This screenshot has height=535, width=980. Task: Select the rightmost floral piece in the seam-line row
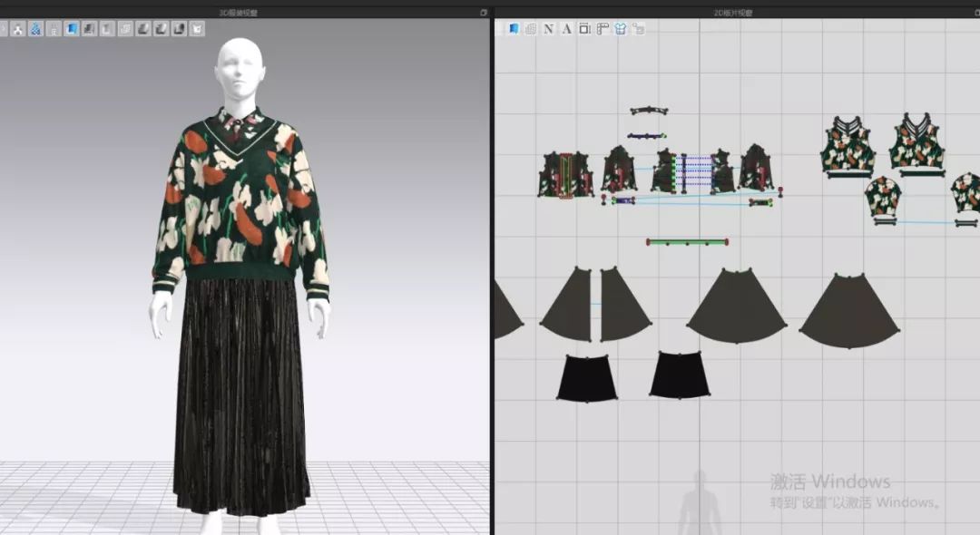[x=756, y=168]
